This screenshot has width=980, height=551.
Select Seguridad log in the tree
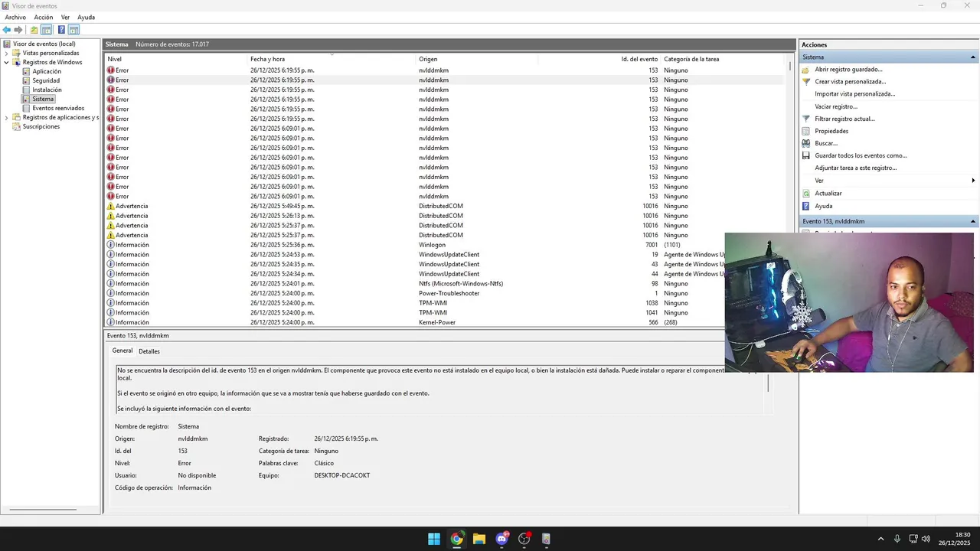coord(46,80)
